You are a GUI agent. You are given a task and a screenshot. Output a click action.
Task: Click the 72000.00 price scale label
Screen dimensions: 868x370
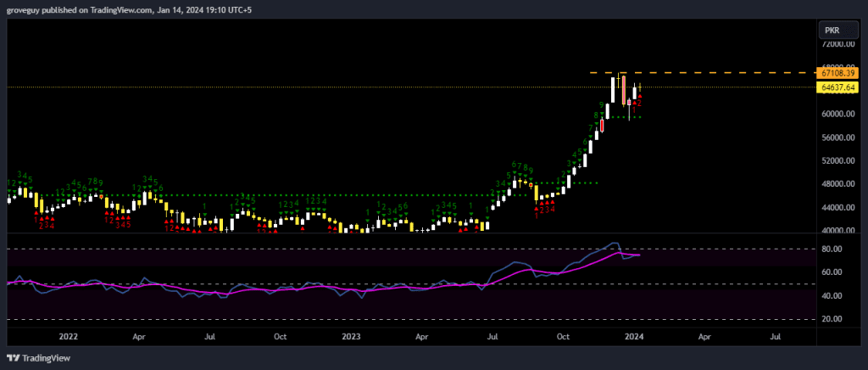click(837, 43)
